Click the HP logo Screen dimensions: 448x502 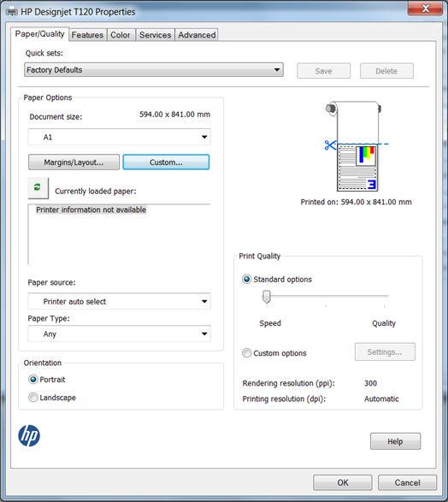[29, 436]
